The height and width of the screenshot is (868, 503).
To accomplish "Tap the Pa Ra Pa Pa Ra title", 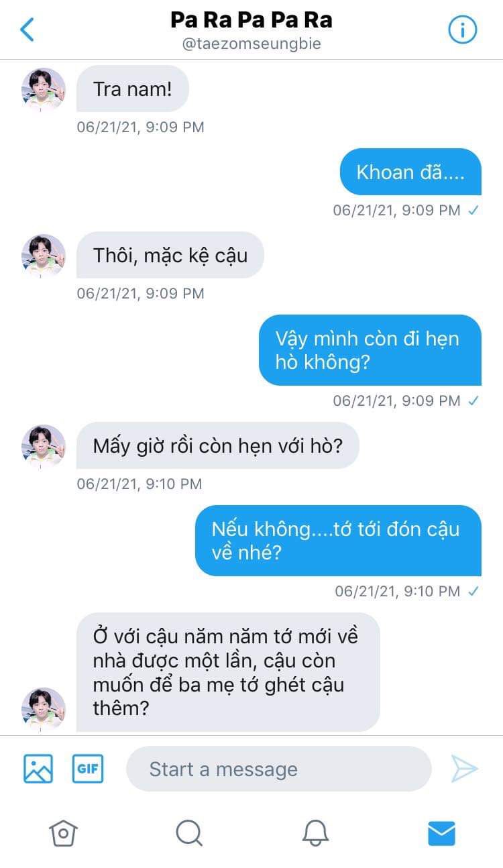I will [251, 20].
